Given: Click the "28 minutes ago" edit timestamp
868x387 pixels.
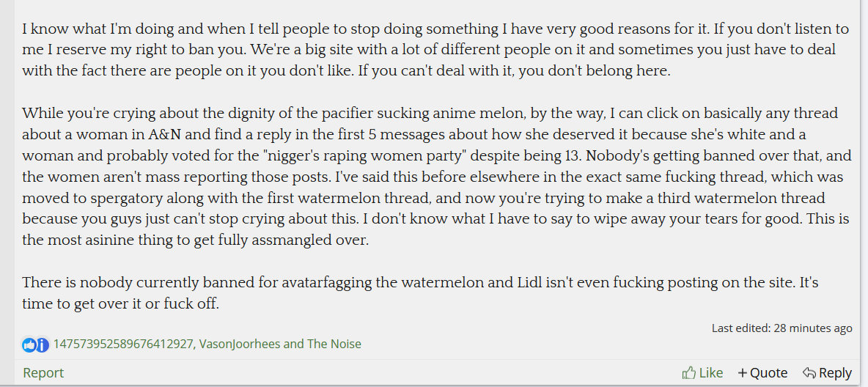Looking at the screenshot, I should click(813, 328).
